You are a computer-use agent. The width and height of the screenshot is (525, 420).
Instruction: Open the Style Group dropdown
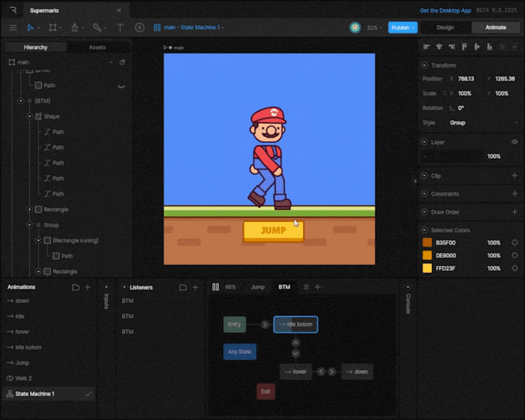pos(484,123)
